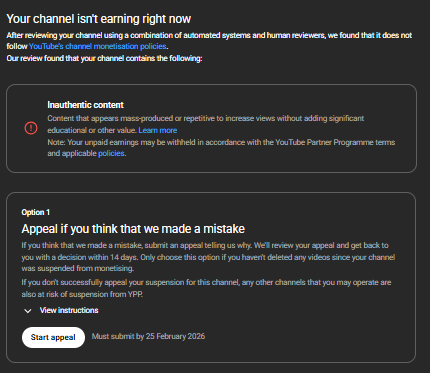Click 'Your channel isn't earning right now' title
Viewport: 430px width, 373px height.
[99, 19]
